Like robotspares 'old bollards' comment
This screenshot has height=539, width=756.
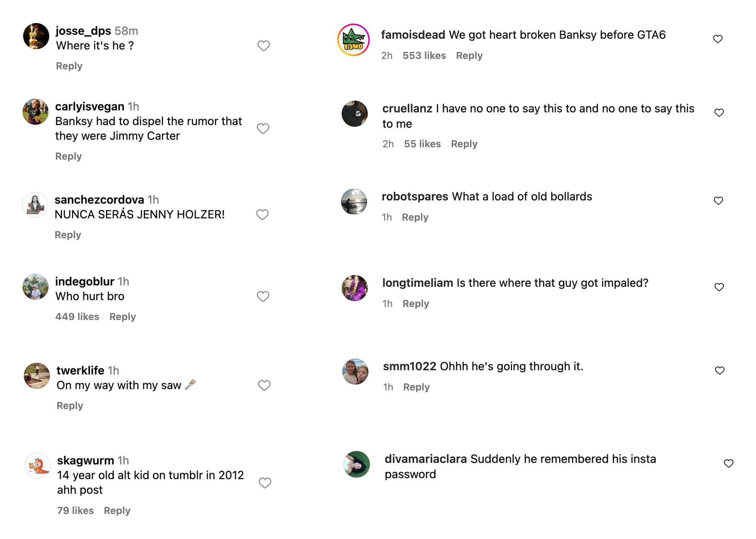tap(719, 201)
